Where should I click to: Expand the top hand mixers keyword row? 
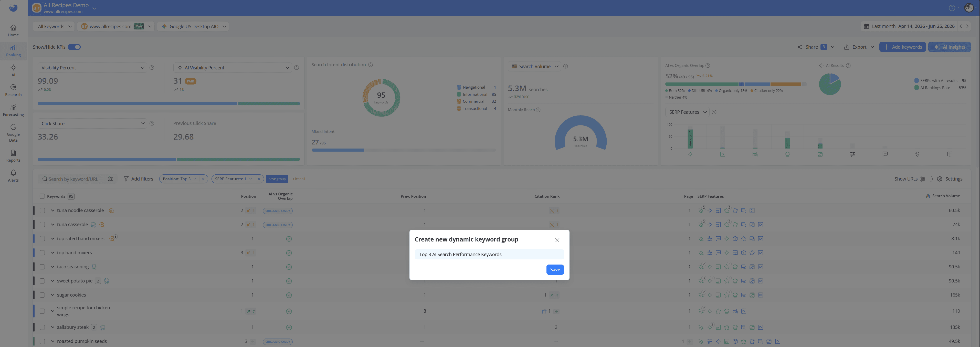pos(52,253)
